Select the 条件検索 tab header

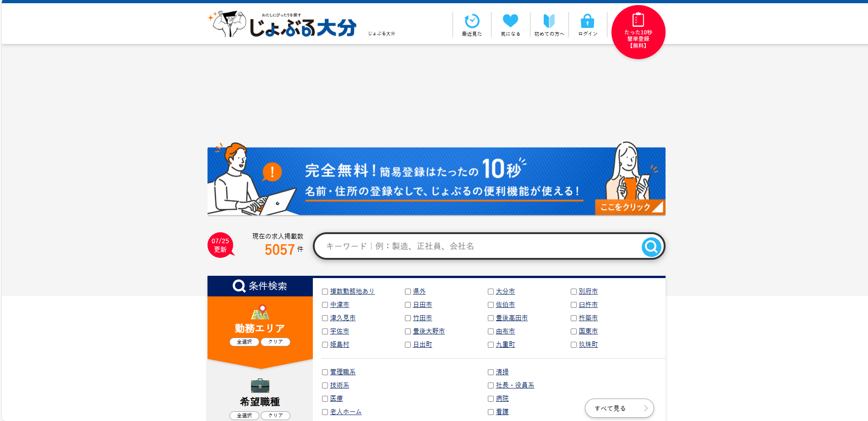pyautogui.click(x=260, y=286)
